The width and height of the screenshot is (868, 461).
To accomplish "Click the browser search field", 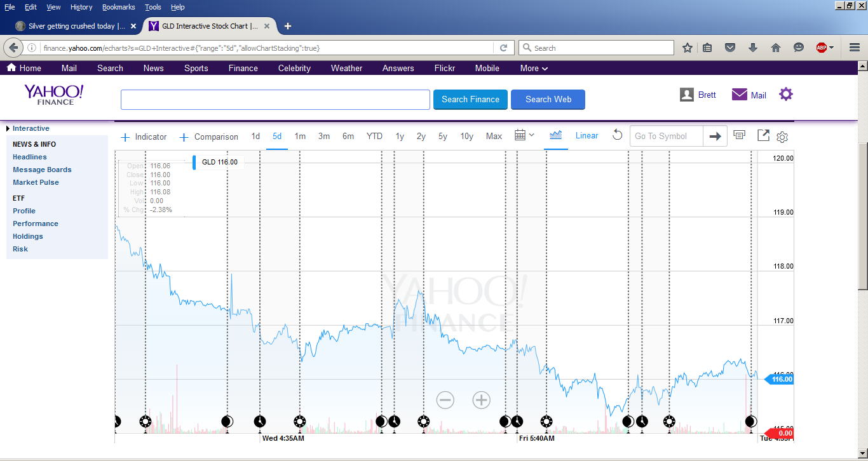I will [x=596, y=48].
